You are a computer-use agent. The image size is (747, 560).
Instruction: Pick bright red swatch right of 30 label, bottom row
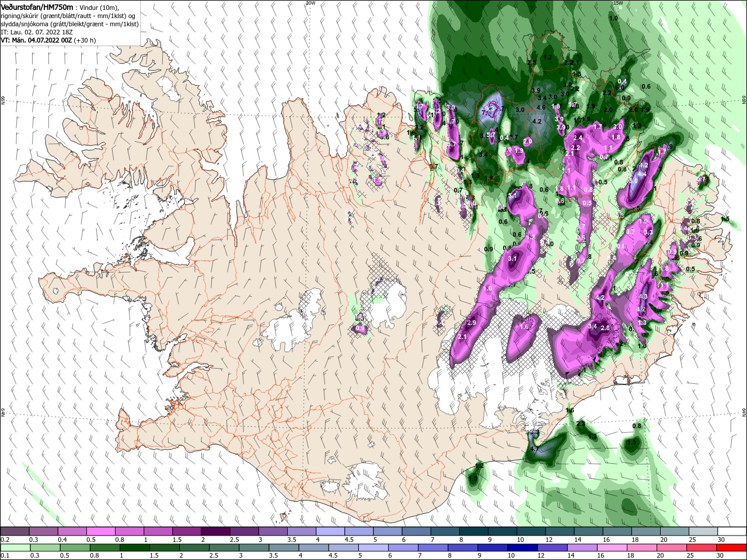point(731,548)
